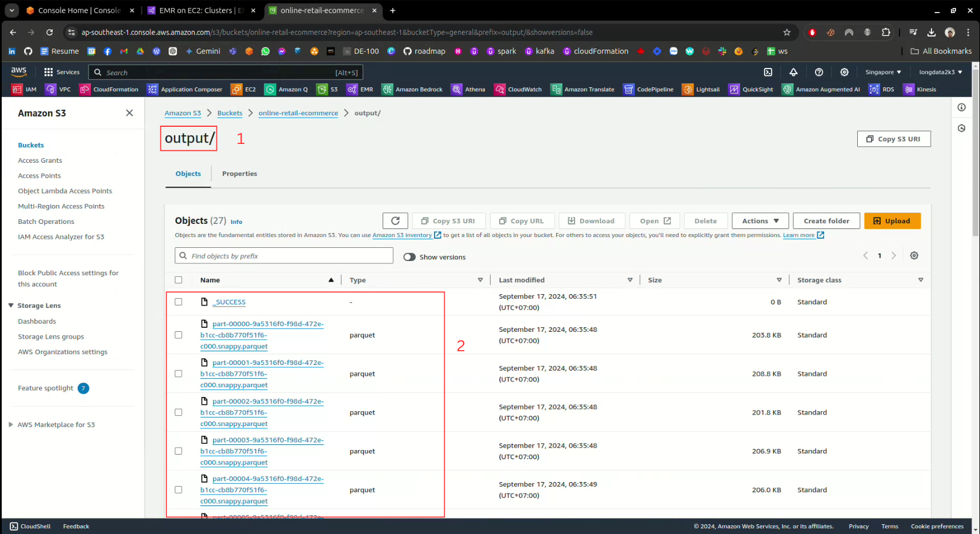The image size is (980, 534).
Task: Switch to the Properties tab
Action: pyautogui.click(x=239, y=174)
